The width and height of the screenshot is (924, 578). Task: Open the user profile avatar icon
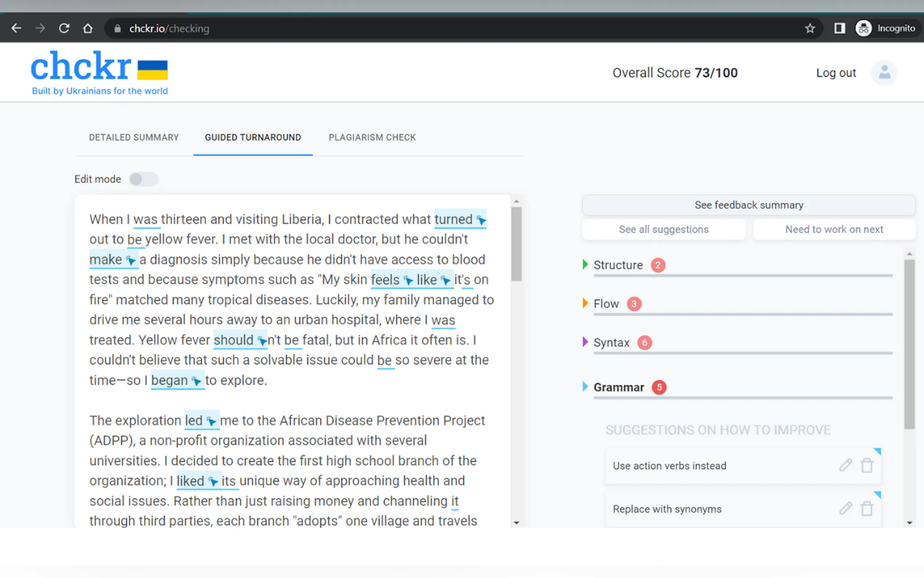pos(884,73)
